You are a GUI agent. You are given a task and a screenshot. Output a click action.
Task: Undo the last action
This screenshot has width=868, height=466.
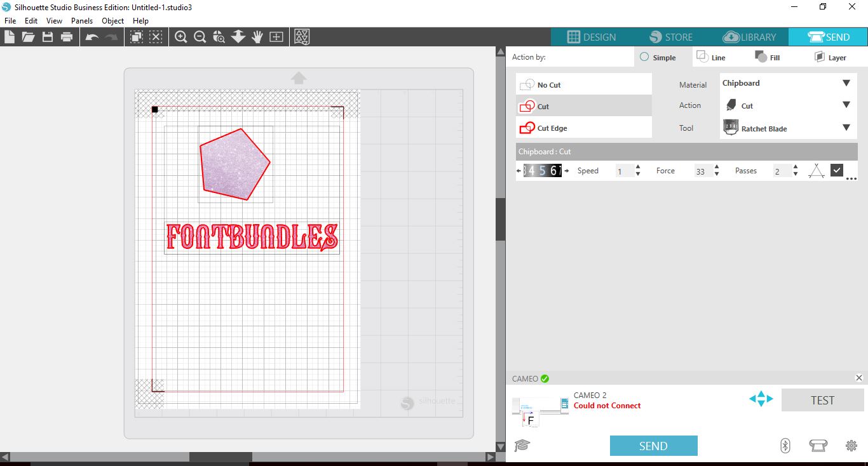(92, 37)
